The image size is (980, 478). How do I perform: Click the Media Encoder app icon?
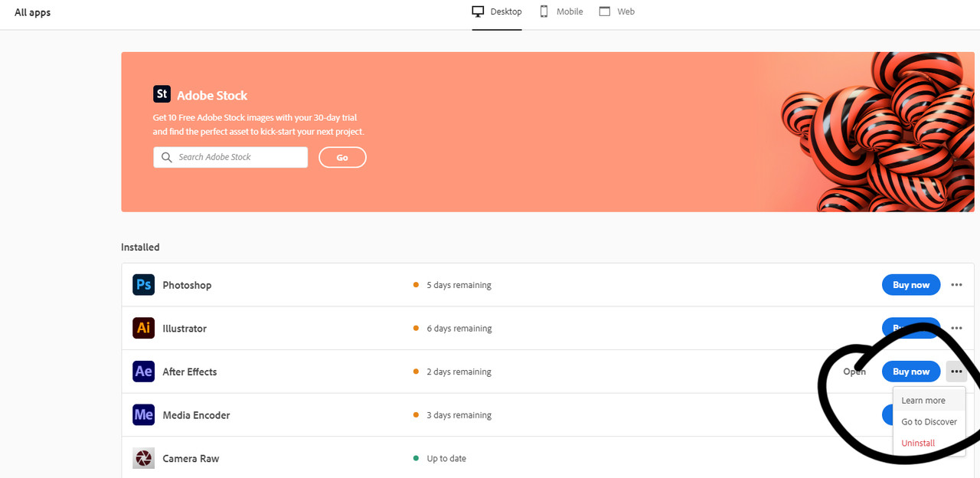coord(143,415)
